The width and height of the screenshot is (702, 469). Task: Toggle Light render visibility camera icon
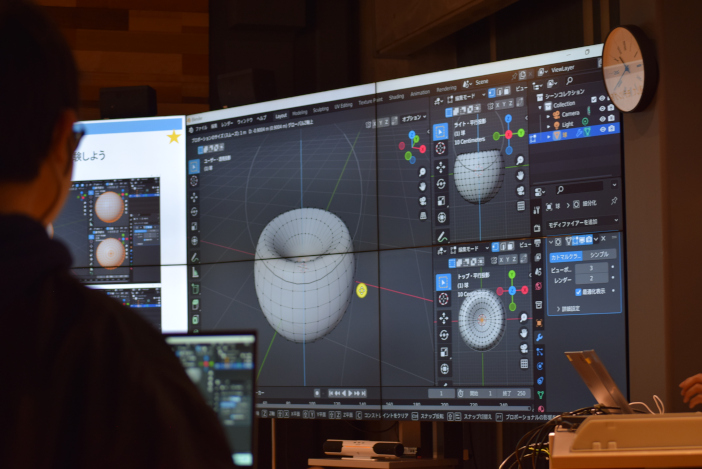coord(612,118)
